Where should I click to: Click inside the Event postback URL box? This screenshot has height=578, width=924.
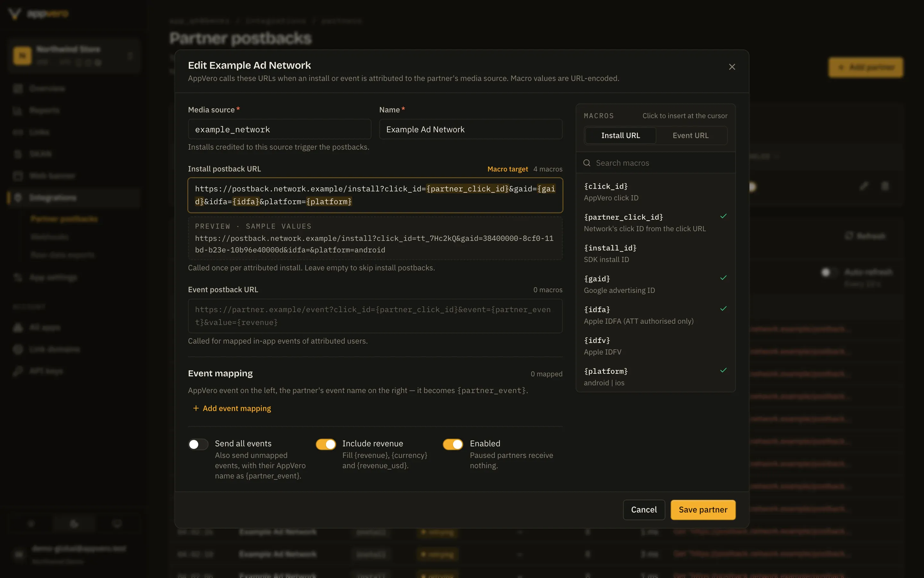click(375, 316)
